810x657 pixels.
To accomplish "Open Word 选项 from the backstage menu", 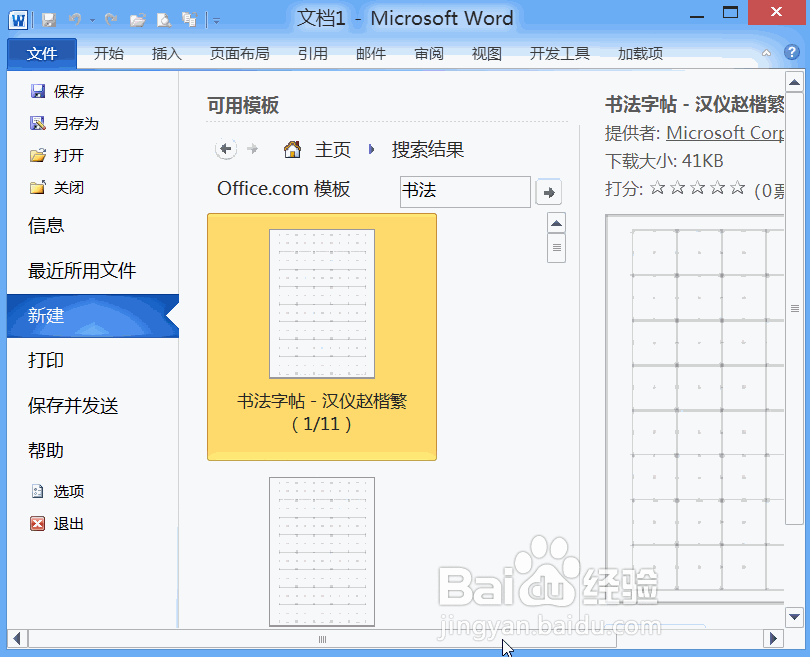I will click(58, 491).
